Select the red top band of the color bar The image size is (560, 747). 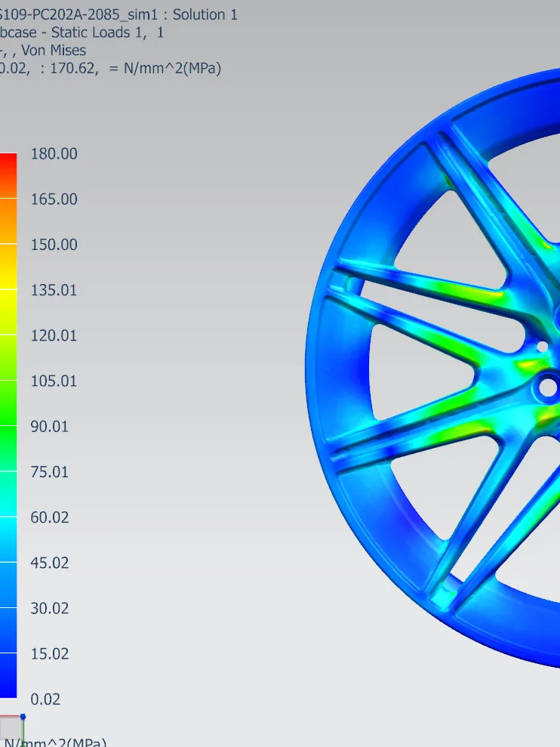click(x=8, y=175)
